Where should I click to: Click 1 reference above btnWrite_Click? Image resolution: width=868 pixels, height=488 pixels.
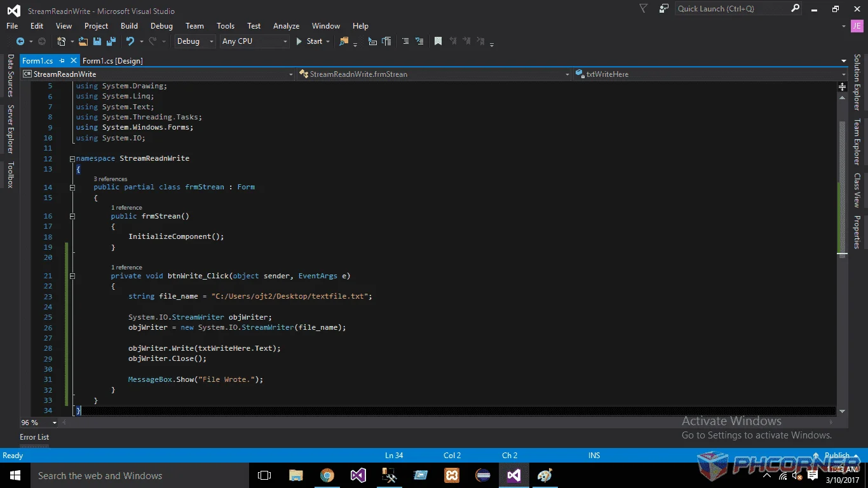(x=126, y=268)
